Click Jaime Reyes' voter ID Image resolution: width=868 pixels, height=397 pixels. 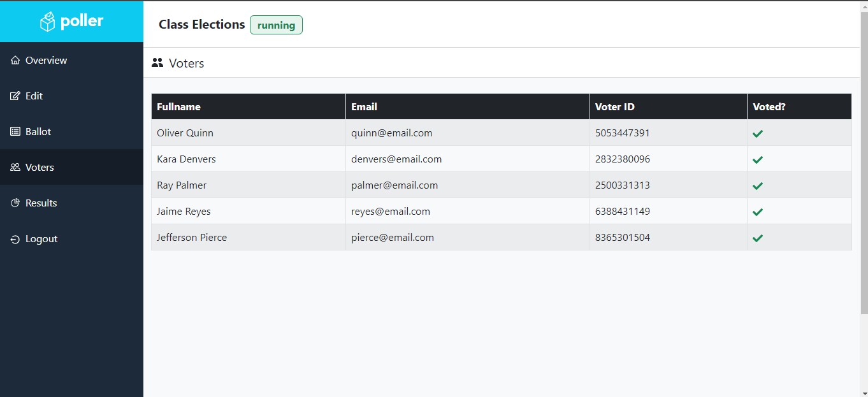point(623,211)
